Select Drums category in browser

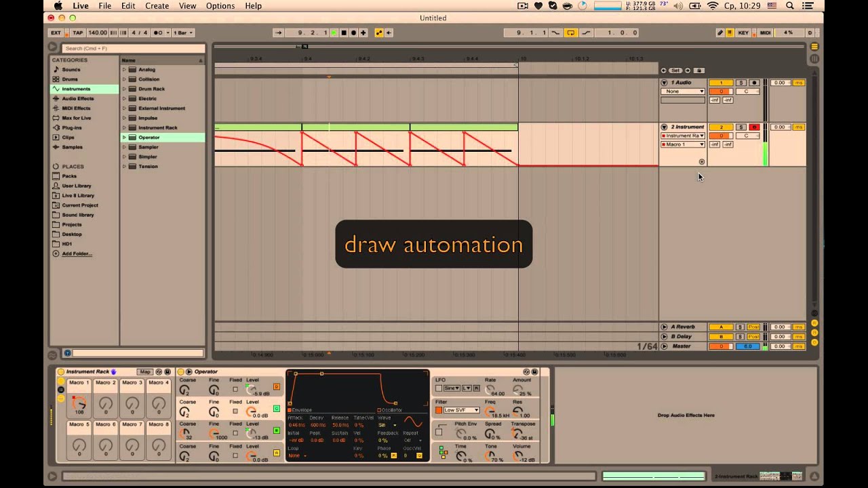coord(70,79)
